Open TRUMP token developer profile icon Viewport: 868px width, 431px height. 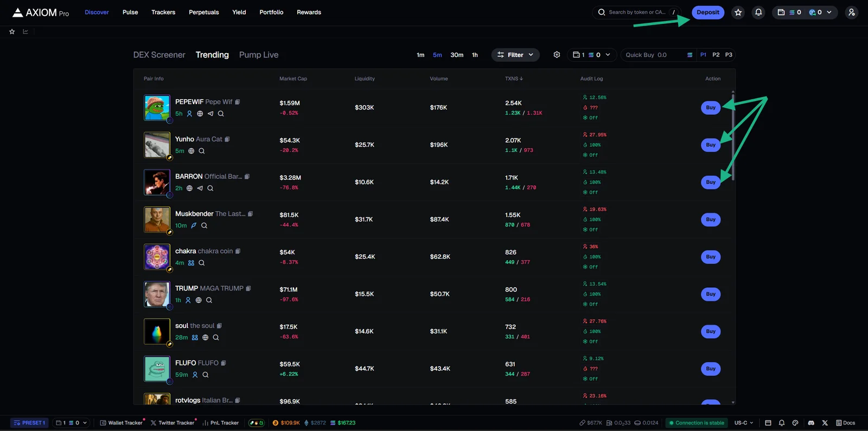[x=188, y=300]
